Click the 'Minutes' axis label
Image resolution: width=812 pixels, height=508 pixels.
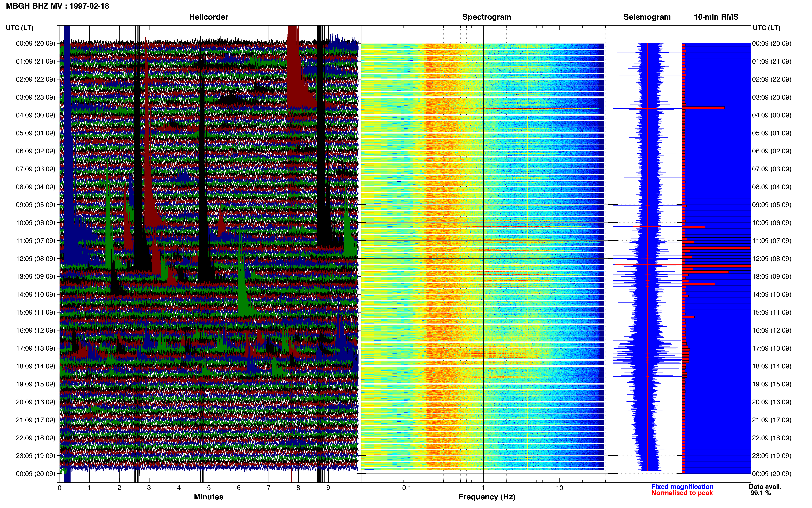coord(209,497)
